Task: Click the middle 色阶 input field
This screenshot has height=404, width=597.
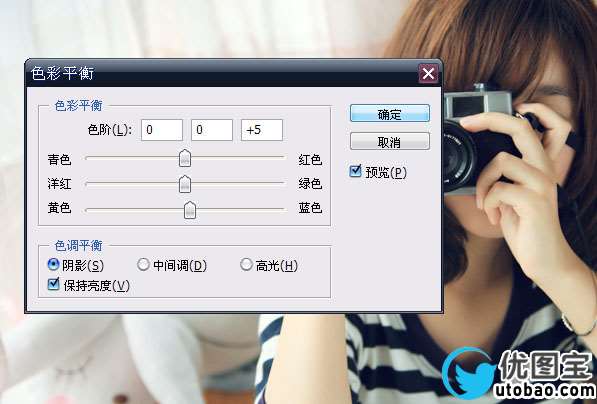Action: [212, 130]
